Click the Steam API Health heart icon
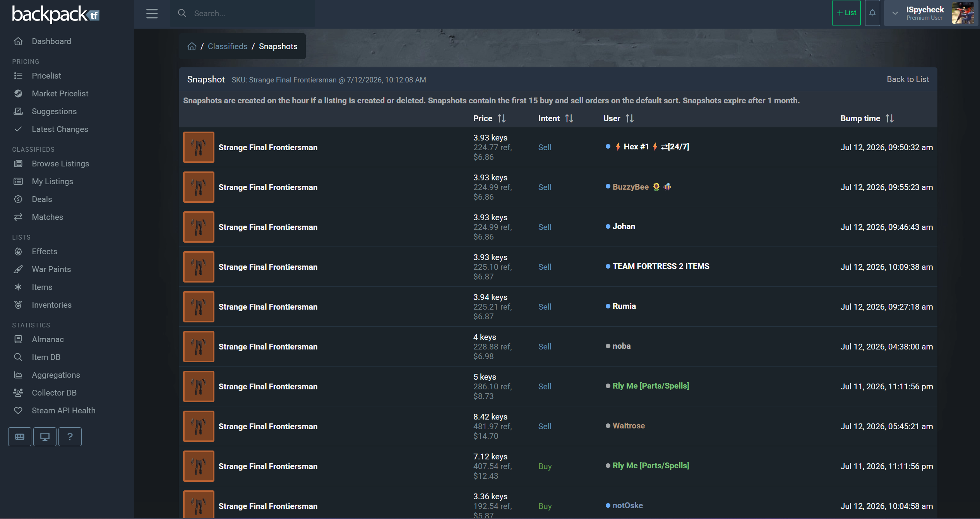Viewport: 980px width, 519px height. tap(18, 411)
